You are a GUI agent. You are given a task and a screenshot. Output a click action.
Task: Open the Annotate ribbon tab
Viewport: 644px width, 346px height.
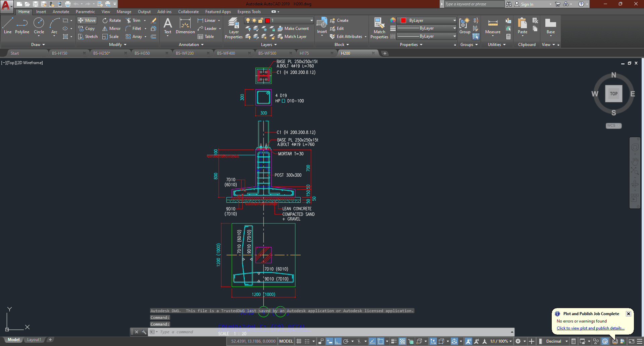point(61,12)
